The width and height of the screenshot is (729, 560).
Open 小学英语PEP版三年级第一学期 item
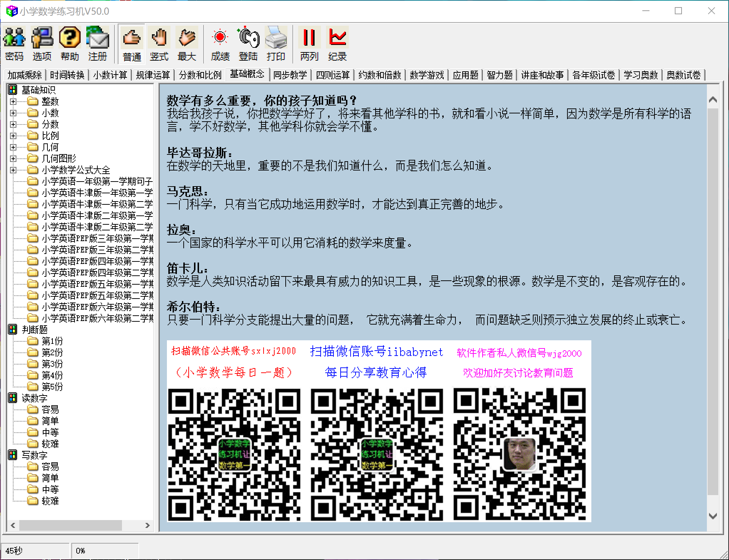[x=97, y=238]
